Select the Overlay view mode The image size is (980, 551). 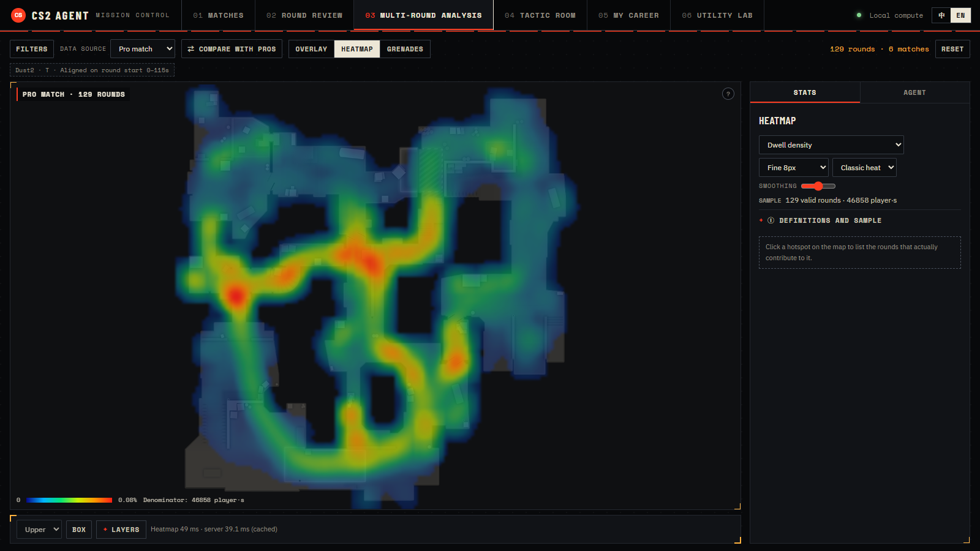(311, 49)
